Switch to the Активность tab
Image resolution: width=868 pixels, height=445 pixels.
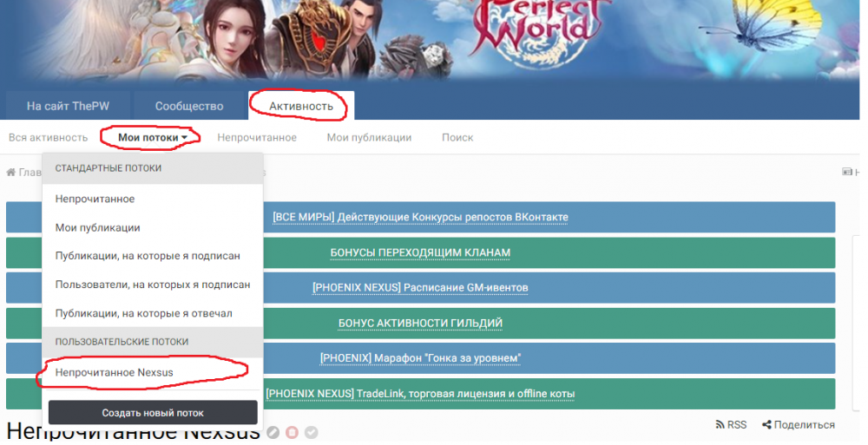point(300,106)
